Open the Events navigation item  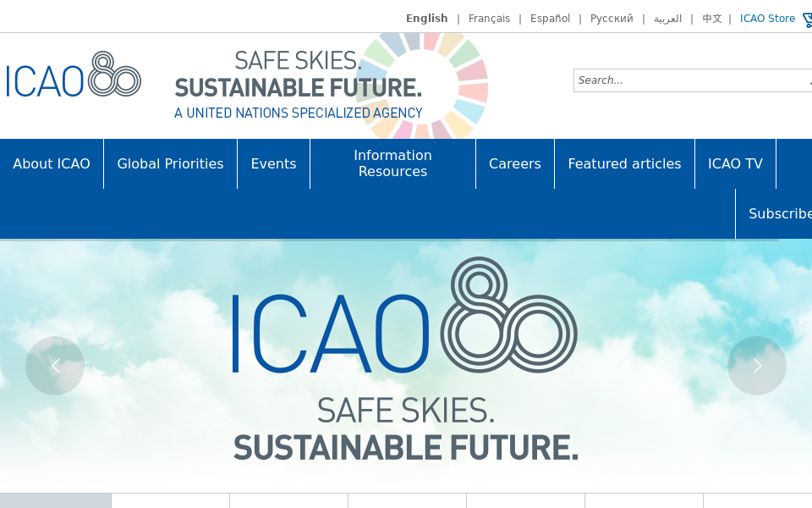point(273,163)
